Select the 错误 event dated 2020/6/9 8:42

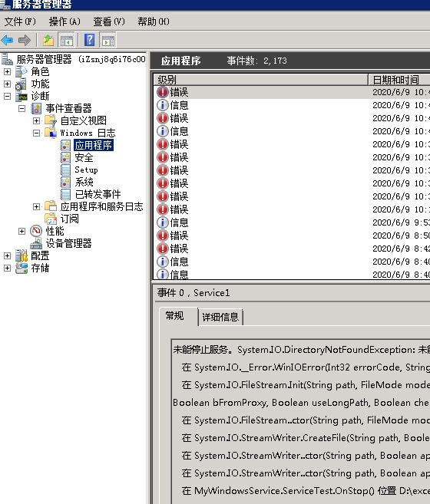[x=292, y=249]
